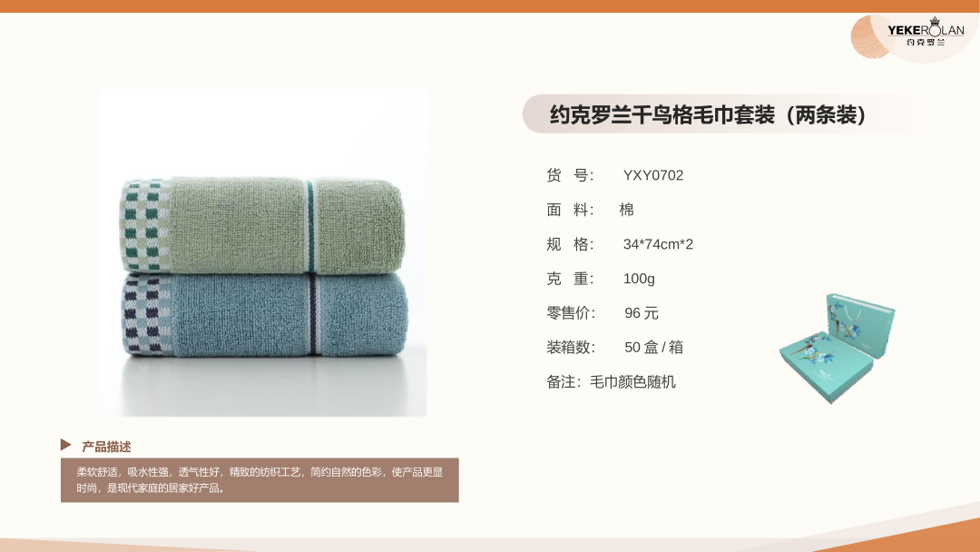Click the stacked towels product photo
Image resolution: width=980 pixels, height=552 pixels.
[x=264, y=252]
